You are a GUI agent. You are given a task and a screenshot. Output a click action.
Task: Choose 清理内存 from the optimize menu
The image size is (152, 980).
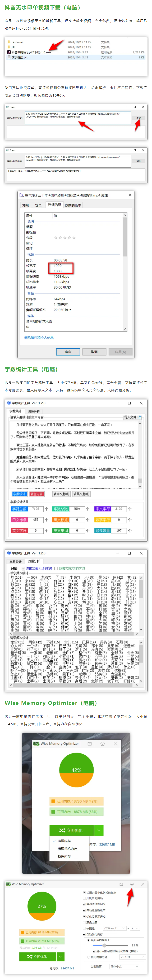click(x=64, y=841)
